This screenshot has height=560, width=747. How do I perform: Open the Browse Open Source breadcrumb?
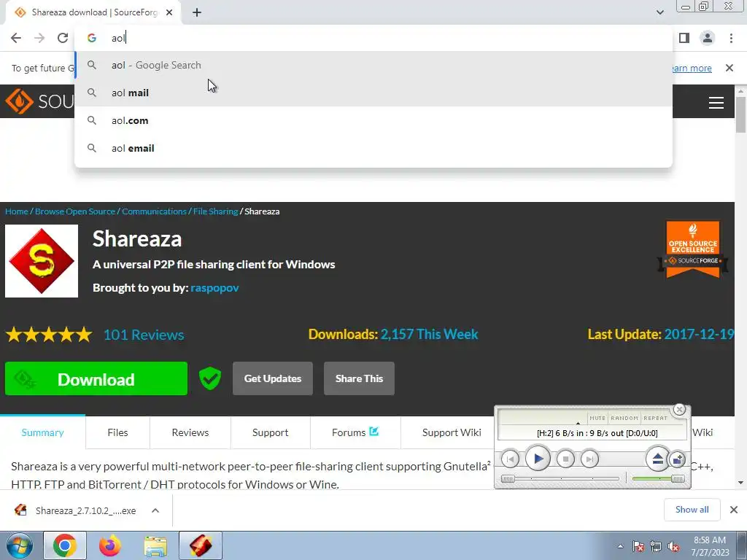[x=75, y=211]
